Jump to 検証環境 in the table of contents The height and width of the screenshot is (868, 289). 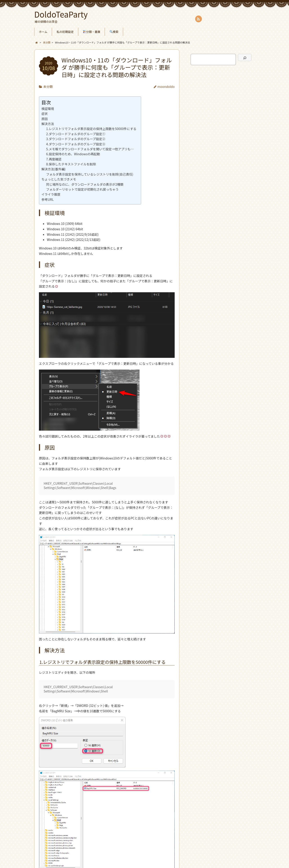(47, 109)
